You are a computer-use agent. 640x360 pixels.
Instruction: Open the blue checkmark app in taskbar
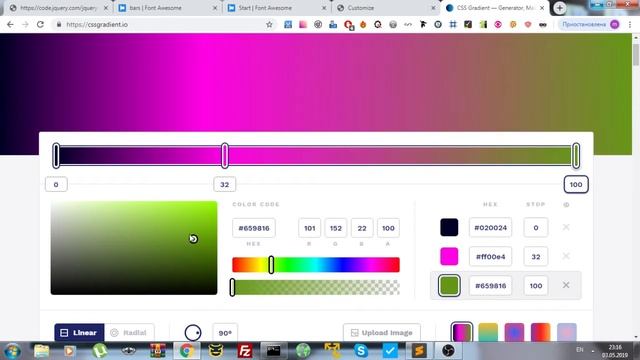coord(390,351)
